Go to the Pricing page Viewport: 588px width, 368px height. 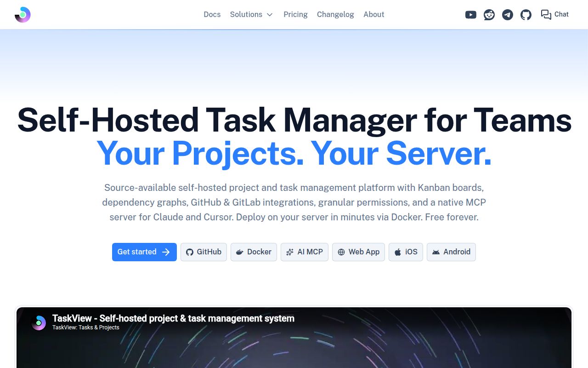click(x=295, y=14)
